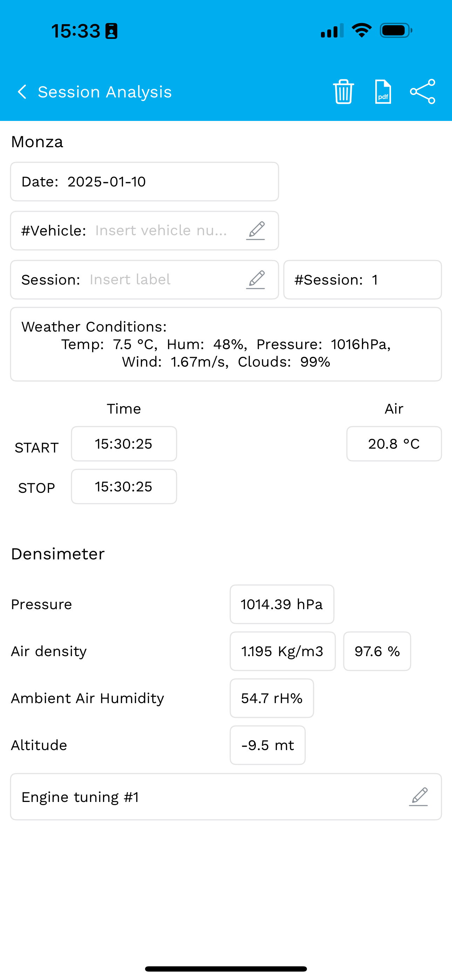Tap the STOP time value box
Image resolution: width=452 pixels, height=980 pixels.
[x=124, y=486]
